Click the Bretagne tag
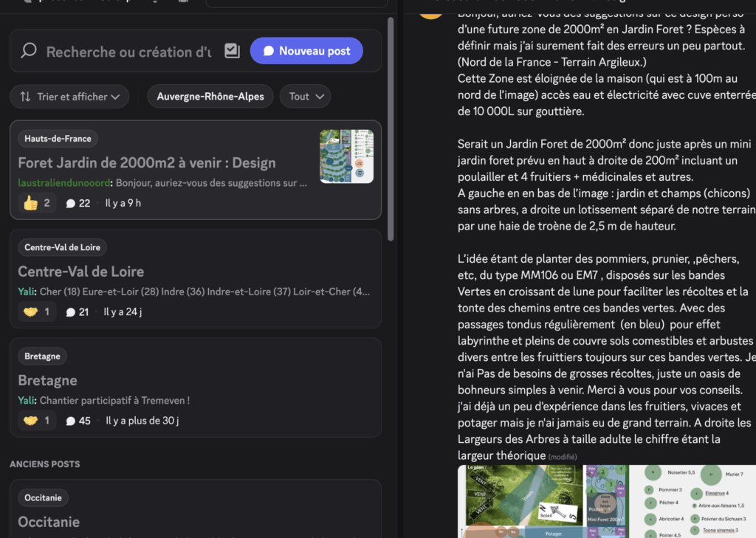The image size is (756, 538). (42, 356)
